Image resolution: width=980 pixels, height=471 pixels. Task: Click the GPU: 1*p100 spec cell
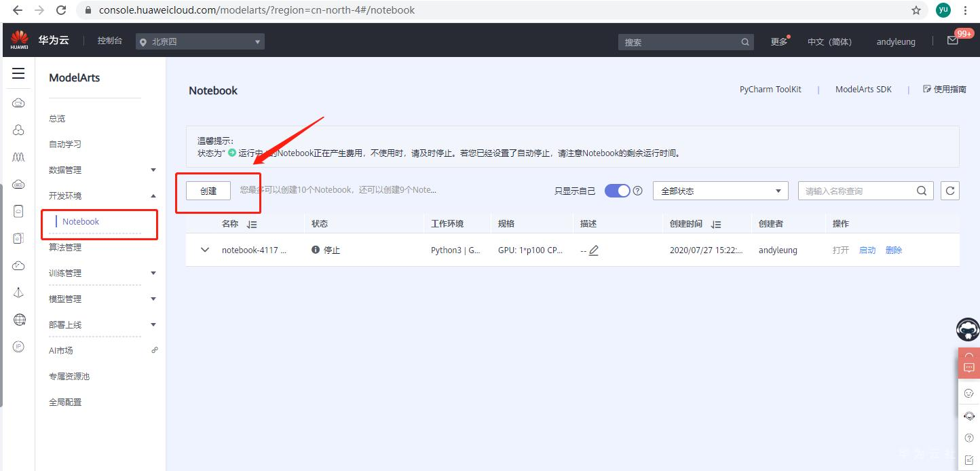tap(531, 250)
